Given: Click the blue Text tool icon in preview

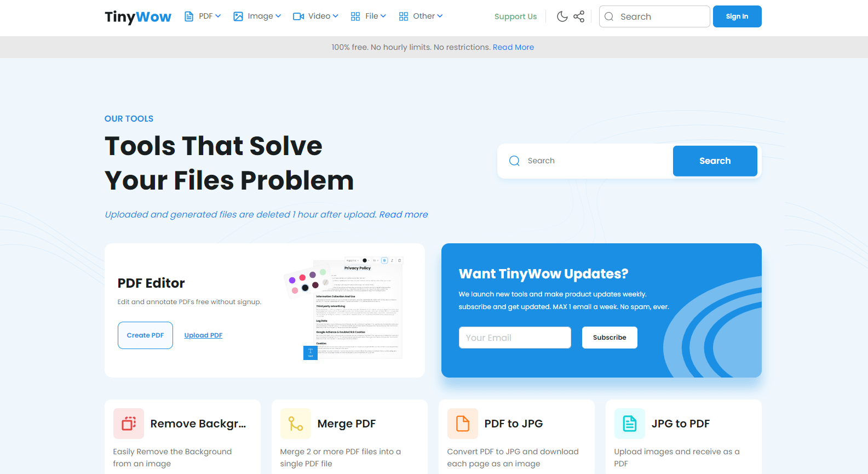Looking at the screenshot, I should pyautogui.click(x=311, y=352).
